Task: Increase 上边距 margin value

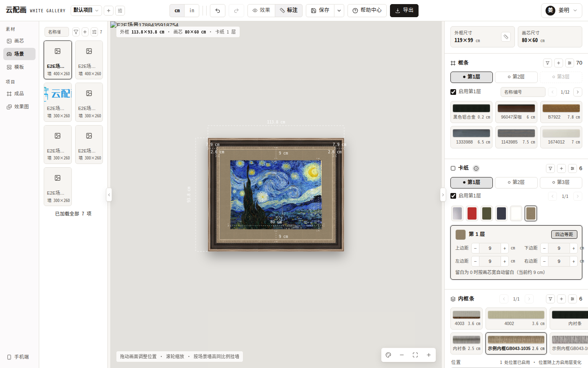Action: (505, 248)
